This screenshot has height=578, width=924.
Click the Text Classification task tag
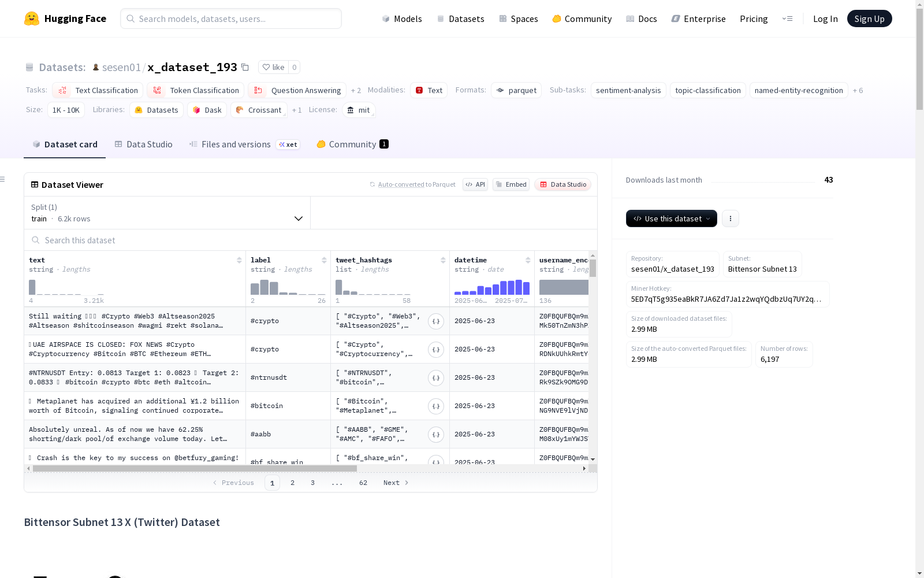point(98,90)
